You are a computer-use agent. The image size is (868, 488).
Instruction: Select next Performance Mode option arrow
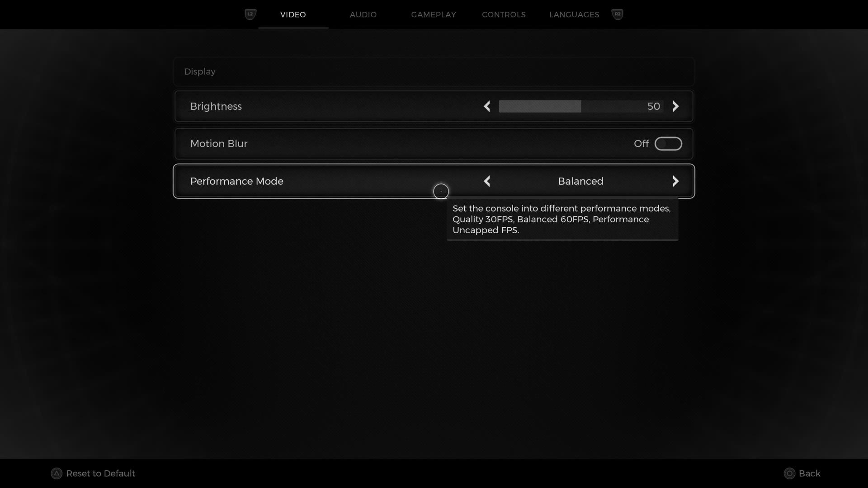[x=675, y=181]
